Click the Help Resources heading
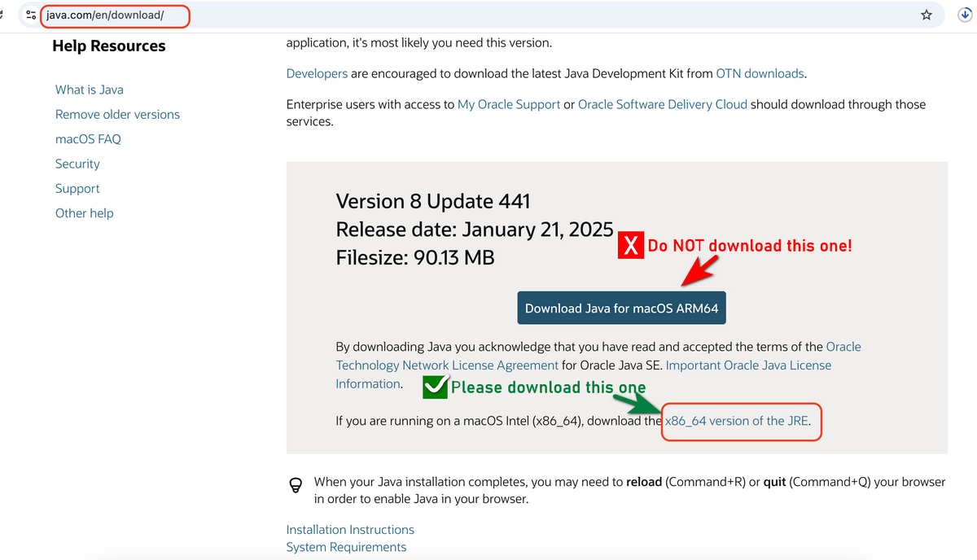 (x=109, y=46)
